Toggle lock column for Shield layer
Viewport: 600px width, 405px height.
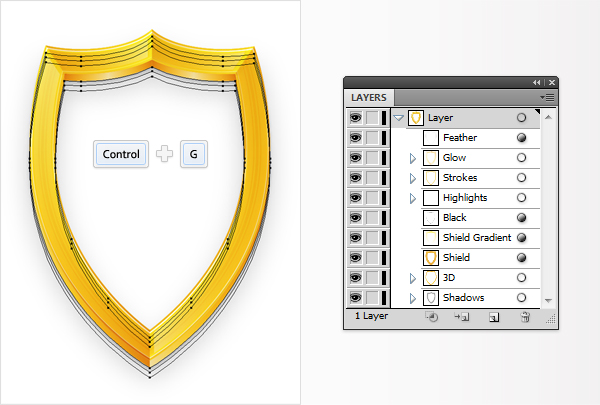click(372, 258)
